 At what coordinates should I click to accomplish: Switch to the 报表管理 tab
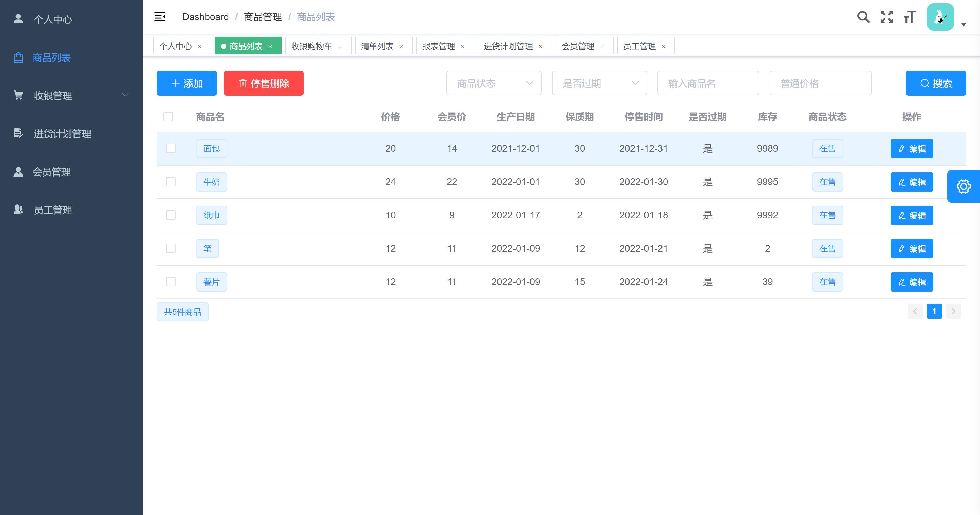coord(439,46)
